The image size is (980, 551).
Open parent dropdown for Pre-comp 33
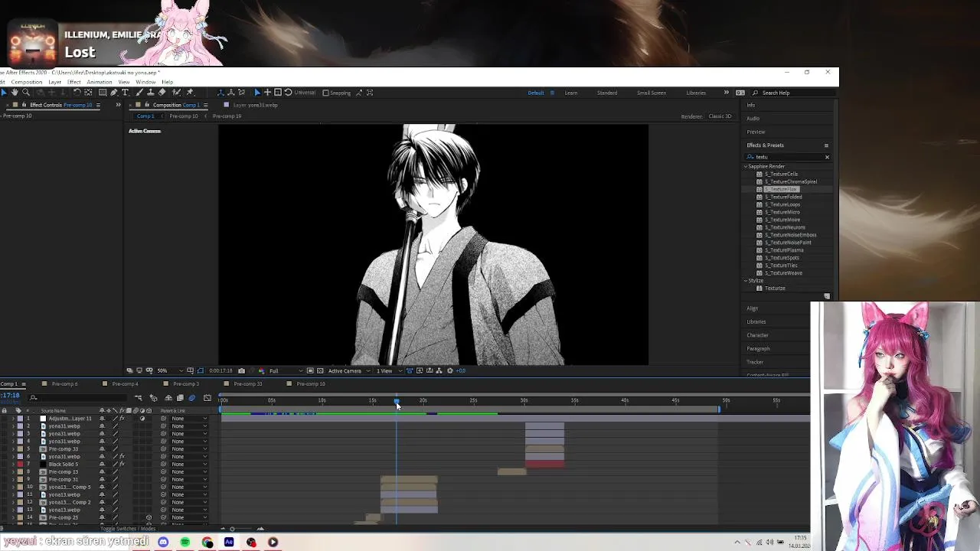[188, 449]
